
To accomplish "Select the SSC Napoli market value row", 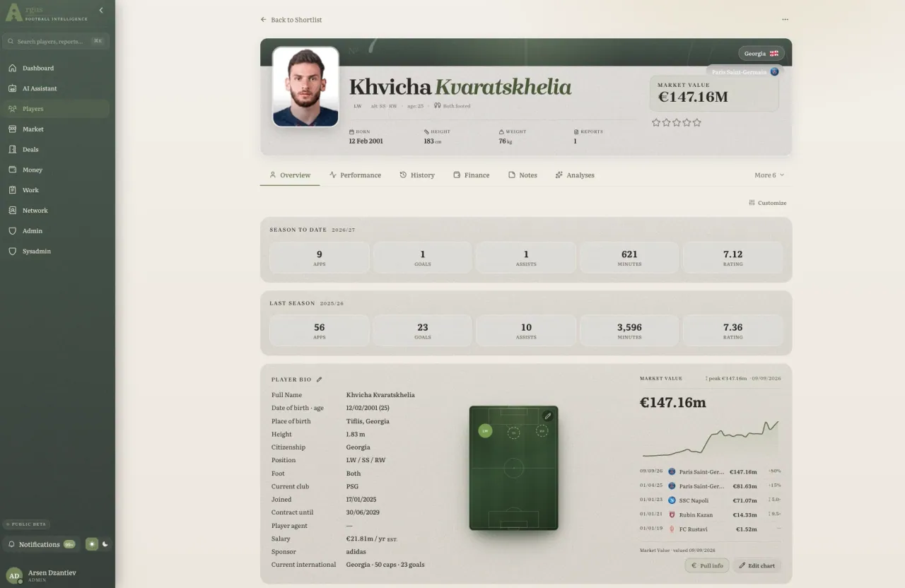I will click(x=711, y=500).
